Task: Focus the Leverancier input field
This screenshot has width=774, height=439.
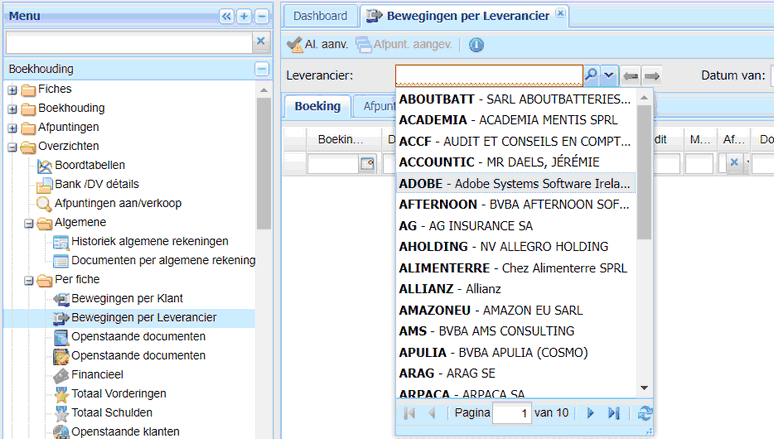Action: pos(489,76)
